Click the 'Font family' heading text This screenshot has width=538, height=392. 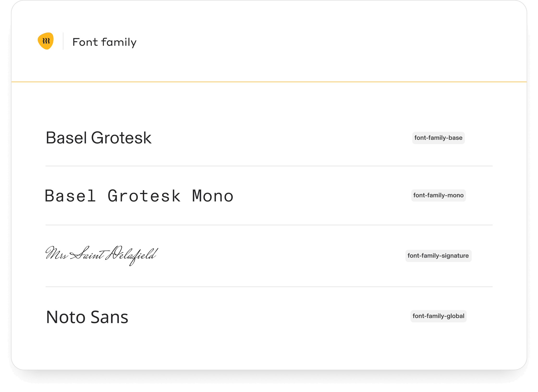click(104, 42)
